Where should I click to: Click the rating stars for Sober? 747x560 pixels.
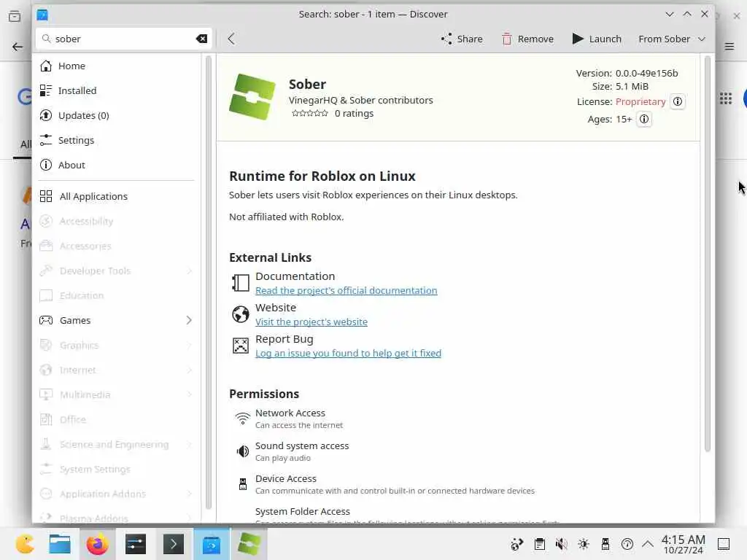pos(309,113)
